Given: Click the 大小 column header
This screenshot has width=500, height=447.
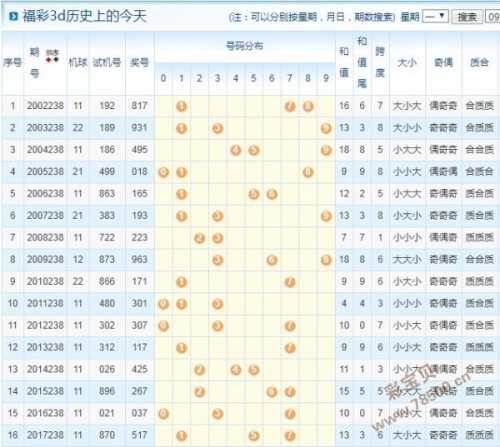Looking at the screenshot, I should [x=407, y=62].
